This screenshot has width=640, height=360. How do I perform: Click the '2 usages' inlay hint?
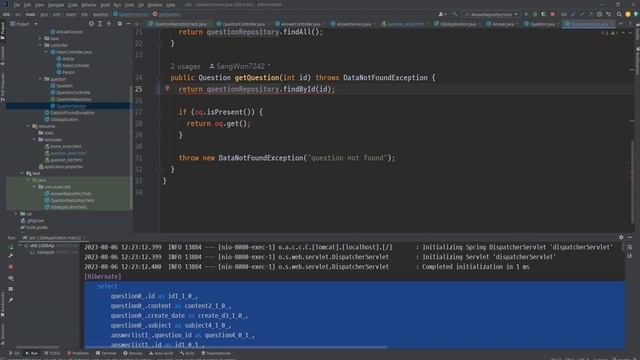(185, 66)
